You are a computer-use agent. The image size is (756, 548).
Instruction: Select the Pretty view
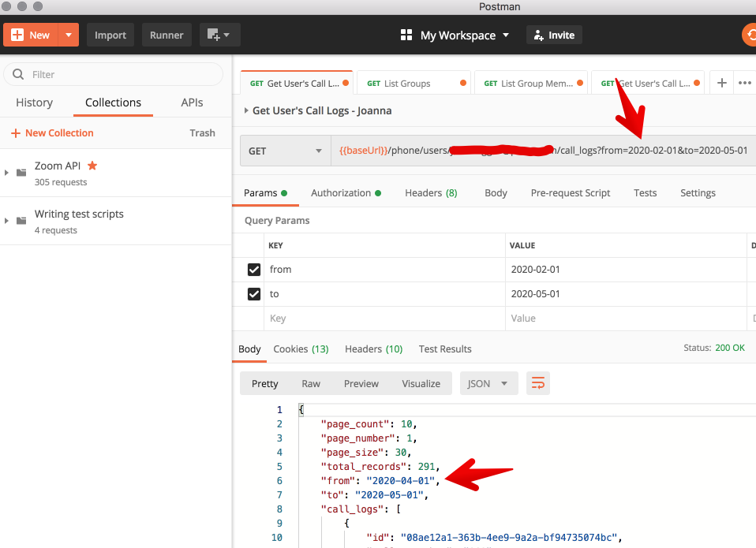tap(264, 384)
